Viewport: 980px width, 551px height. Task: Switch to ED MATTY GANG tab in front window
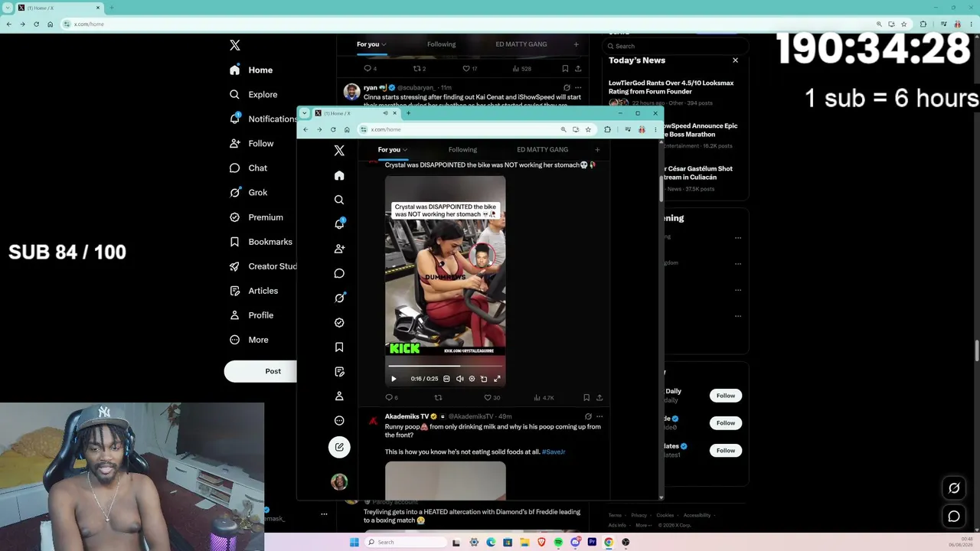tap(542, 150)
